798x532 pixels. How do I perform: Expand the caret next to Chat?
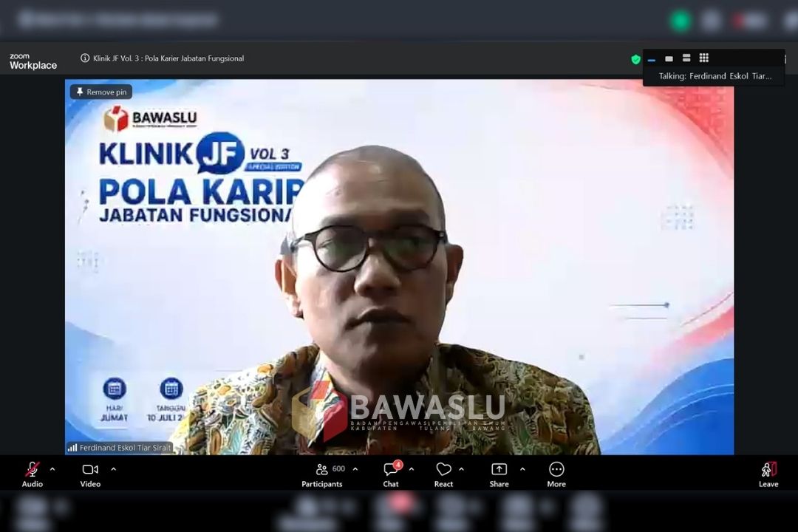(x=412, y=469)
